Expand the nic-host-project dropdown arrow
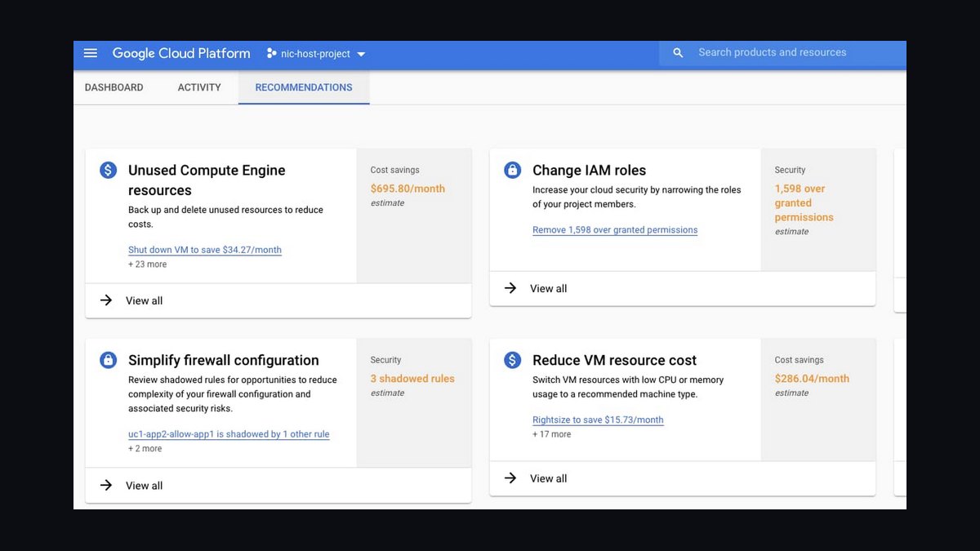980x551 pixels. click(361, 55)
